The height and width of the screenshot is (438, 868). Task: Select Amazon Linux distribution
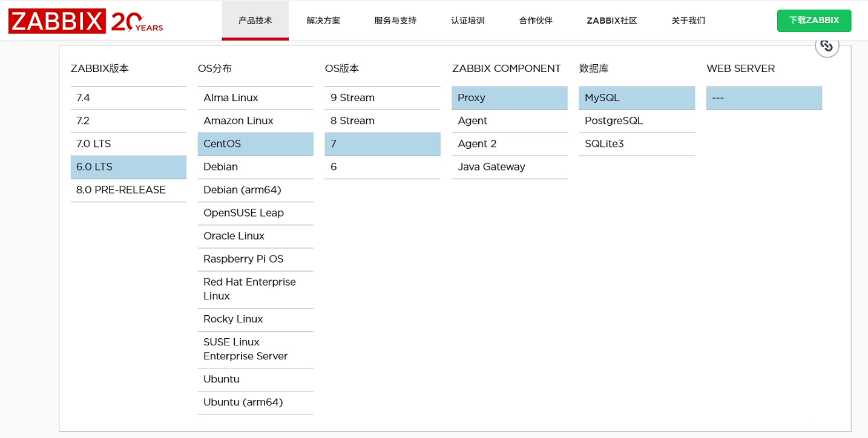255,121
